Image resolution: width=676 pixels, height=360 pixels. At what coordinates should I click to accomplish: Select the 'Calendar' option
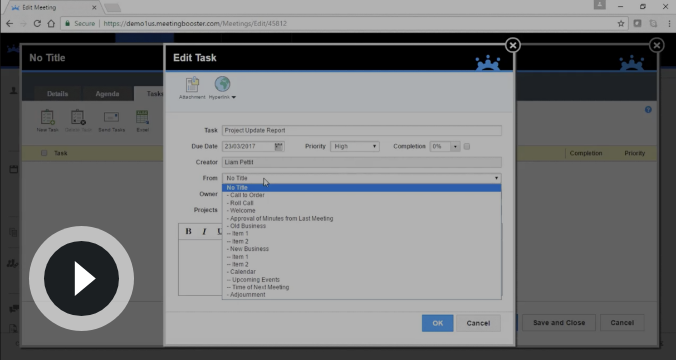(x=362, y=272)
